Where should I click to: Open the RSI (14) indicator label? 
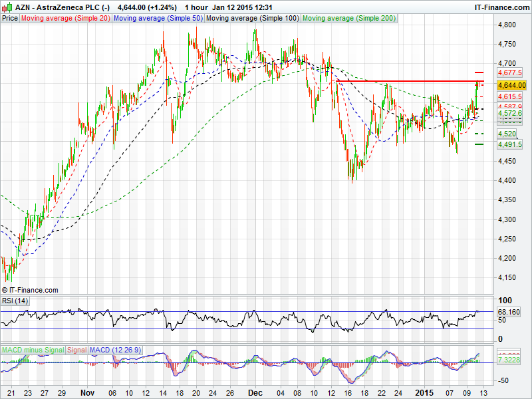[x=15, y=301]
